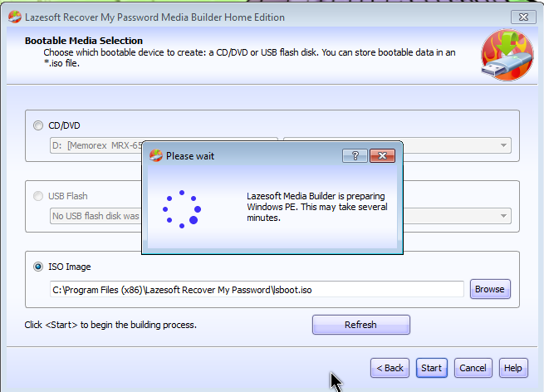
Task: Click the Browse button
Action: pos(490,289)
